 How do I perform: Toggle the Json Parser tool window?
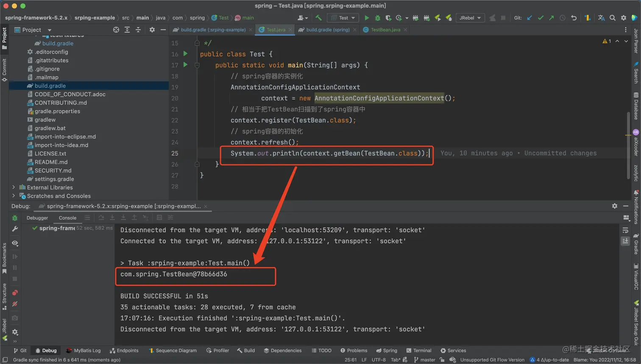[x=636, y=41]
